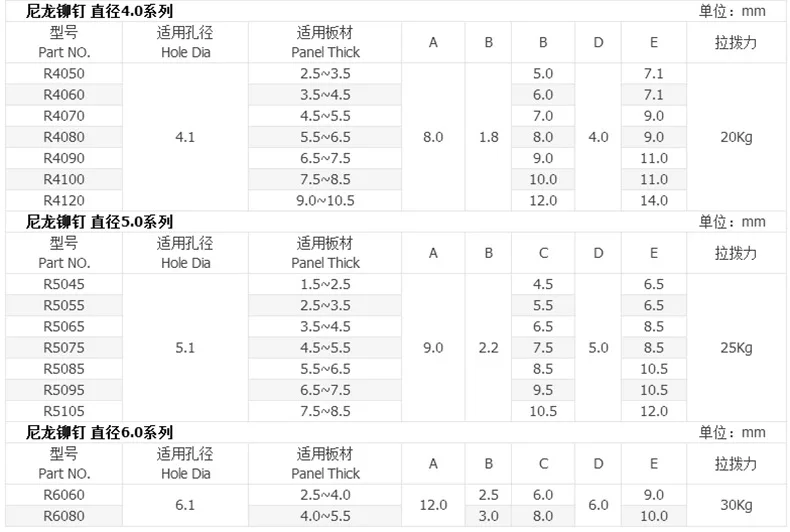Select panel thickness 1.5~2.5 cell
The height and width of the screenshot is (532, 790).
(x=325, y=284)
